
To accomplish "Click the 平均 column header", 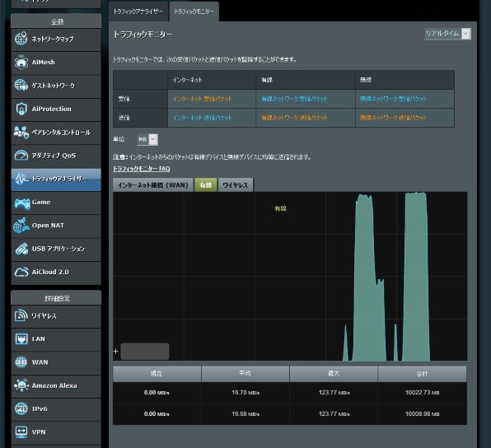I will [x=245, y=374].
